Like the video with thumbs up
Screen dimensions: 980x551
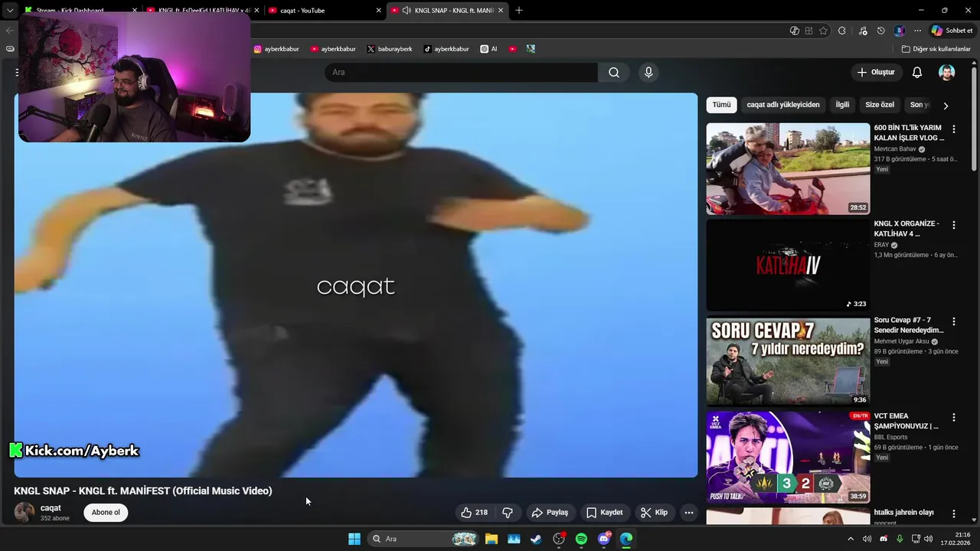coord(474,513)
